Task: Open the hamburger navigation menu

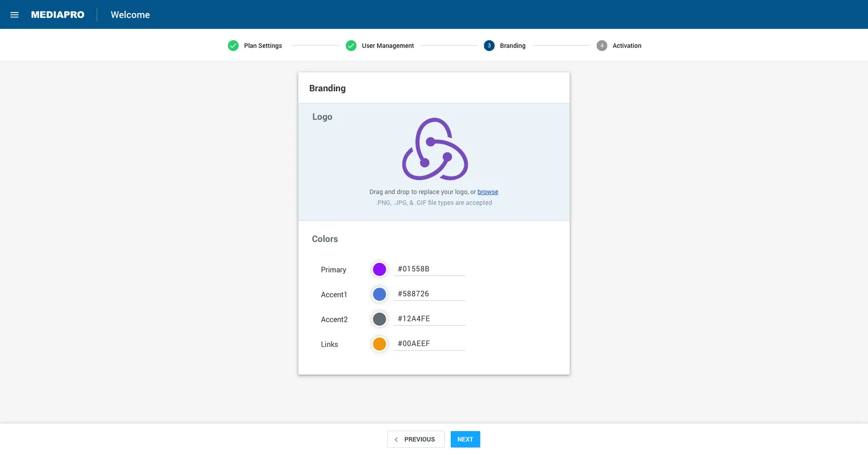Action: click(15, 15)
